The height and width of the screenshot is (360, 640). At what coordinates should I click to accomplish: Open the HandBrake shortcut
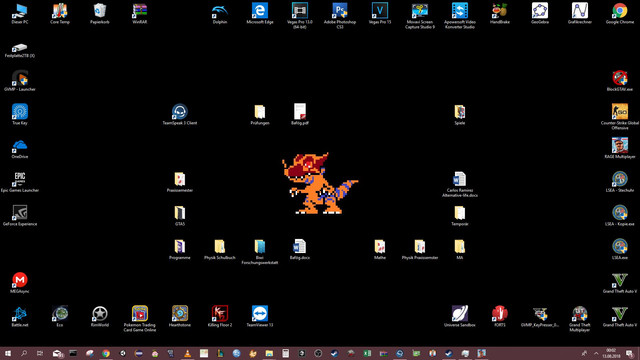tap(500, 13)
